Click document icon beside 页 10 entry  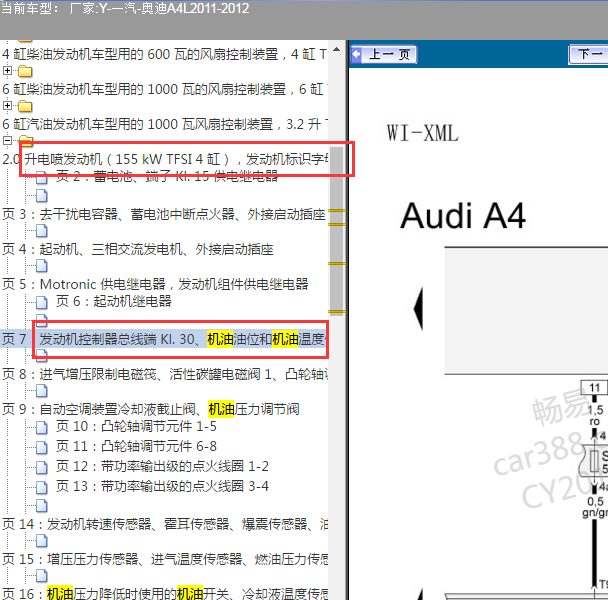[42, 427]
